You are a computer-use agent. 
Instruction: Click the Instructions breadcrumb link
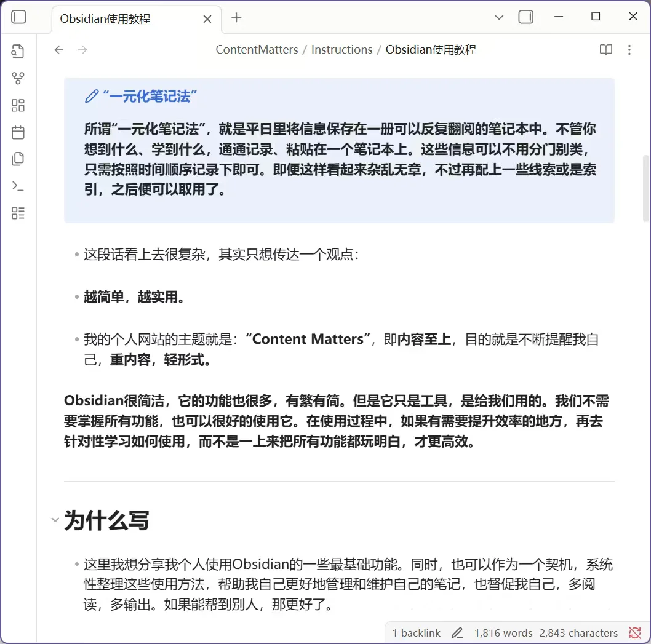click(341, 49)
